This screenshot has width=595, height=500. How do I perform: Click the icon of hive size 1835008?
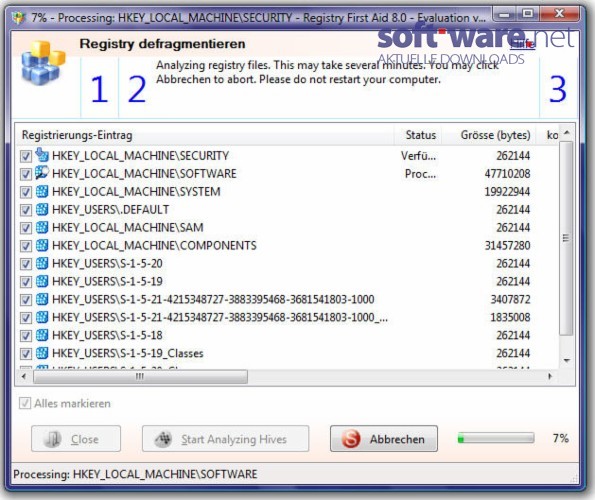(x=42, y=317)
